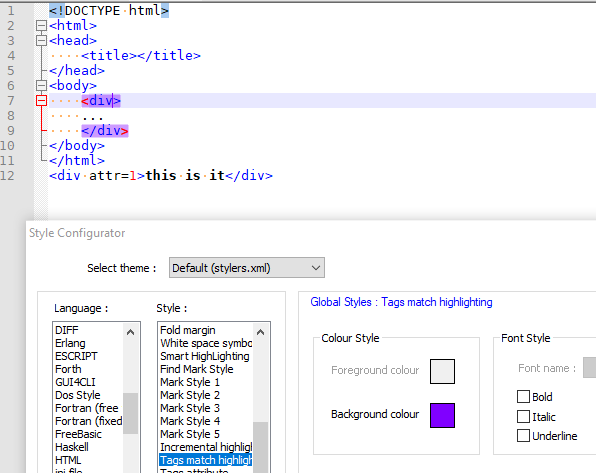Select Dos Style in the Language list
The width and height of the screenshot is (596, 473).
(x=89, y=395)
